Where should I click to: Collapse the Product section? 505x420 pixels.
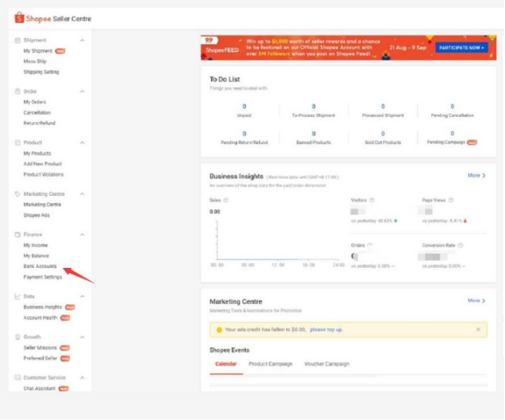(83, 142)
